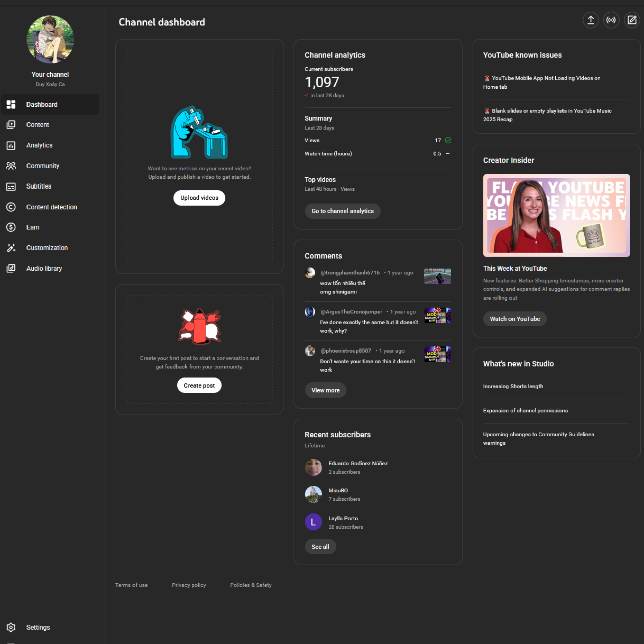
Task: Open the Create pencil icon top right
Action: [632, 20]
